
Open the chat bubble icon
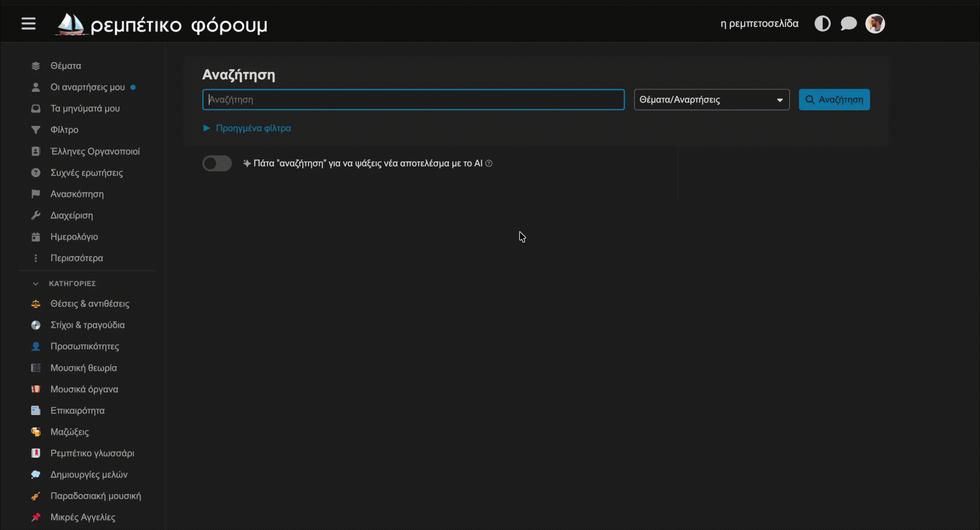(848, 24)
